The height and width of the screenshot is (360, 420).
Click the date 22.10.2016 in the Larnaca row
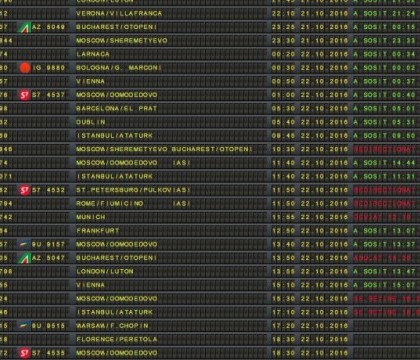coord(324,54)
